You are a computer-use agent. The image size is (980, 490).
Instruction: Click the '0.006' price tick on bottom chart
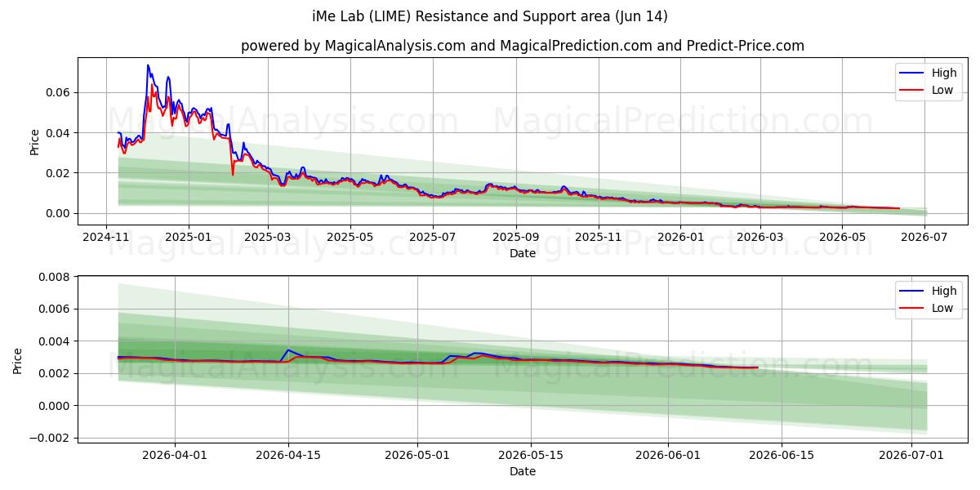point(56,309)
